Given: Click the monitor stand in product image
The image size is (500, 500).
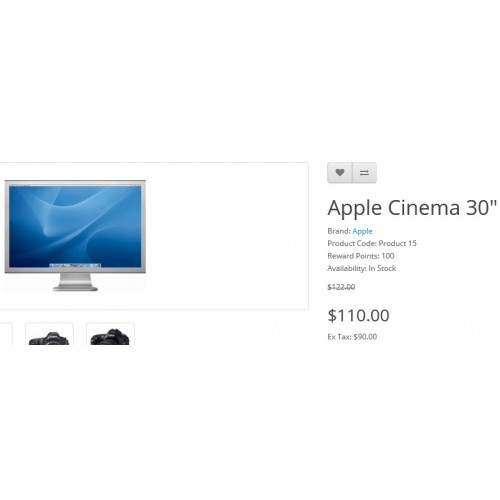Looking at the screenshot, I should click(x=75, y=282).
